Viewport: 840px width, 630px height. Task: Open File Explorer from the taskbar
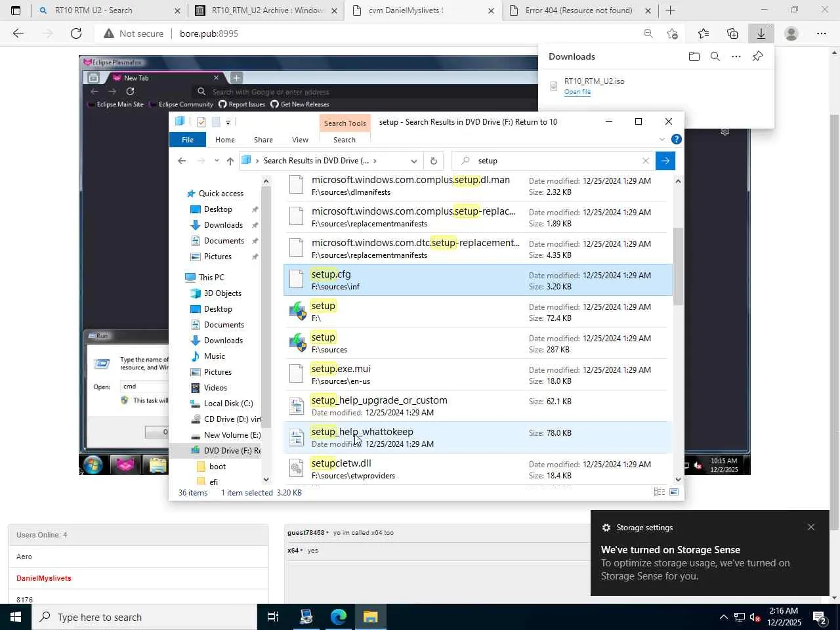(x=371, y=617)
